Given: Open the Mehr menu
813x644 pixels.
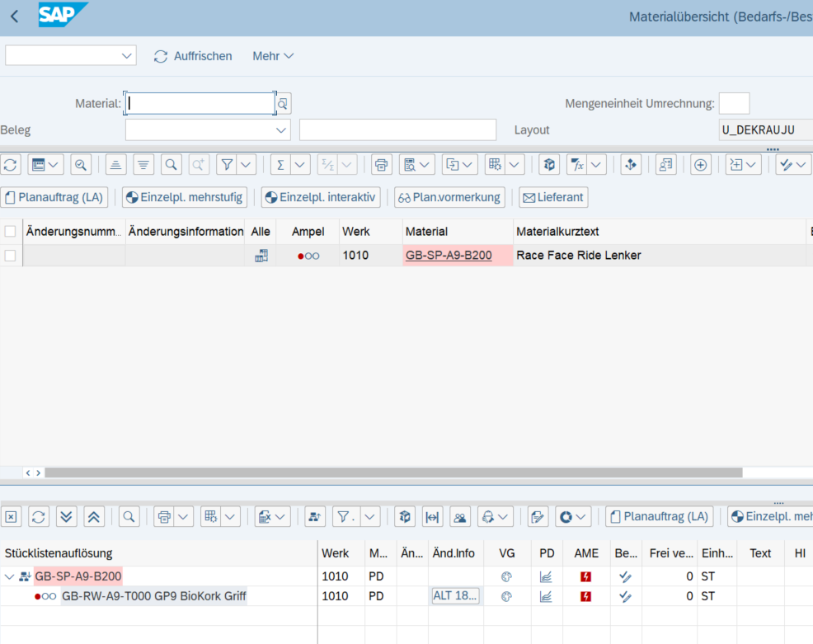Looking at the screenshot, I should [273, 56].
